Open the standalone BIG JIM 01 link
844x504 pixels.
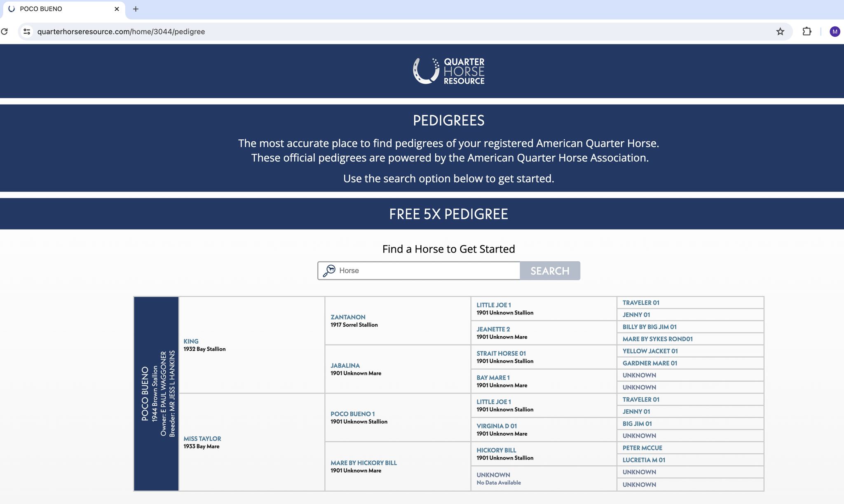coord(637,424)
